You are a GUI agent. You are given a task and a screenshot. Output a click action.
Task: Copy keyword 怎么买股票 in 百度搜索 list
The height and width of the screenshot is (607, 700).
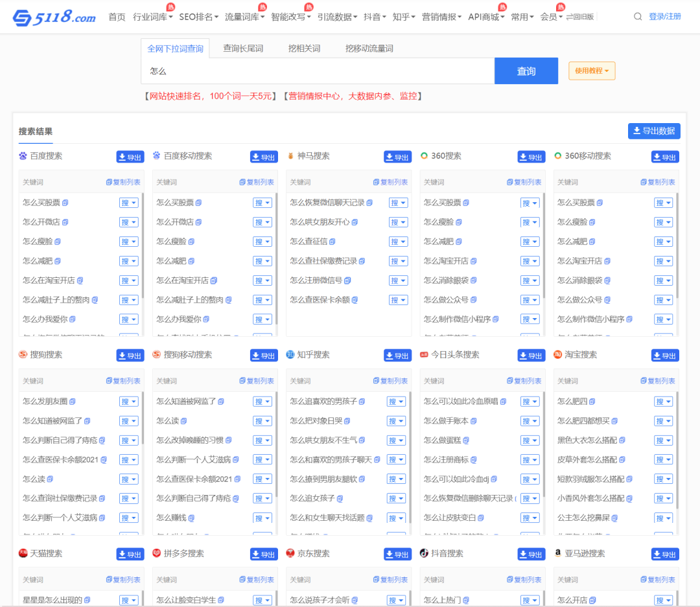click(65, 203)
